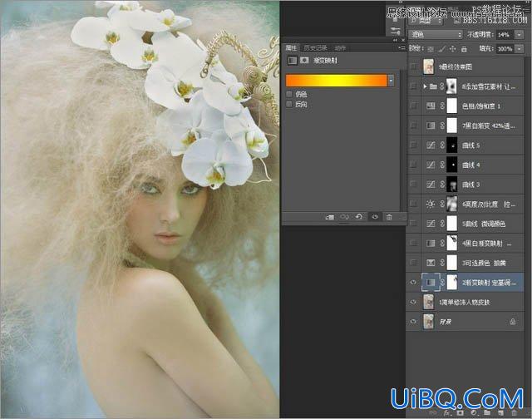
Task: Click the layer styles fx icon
Action: coord(446,413)
